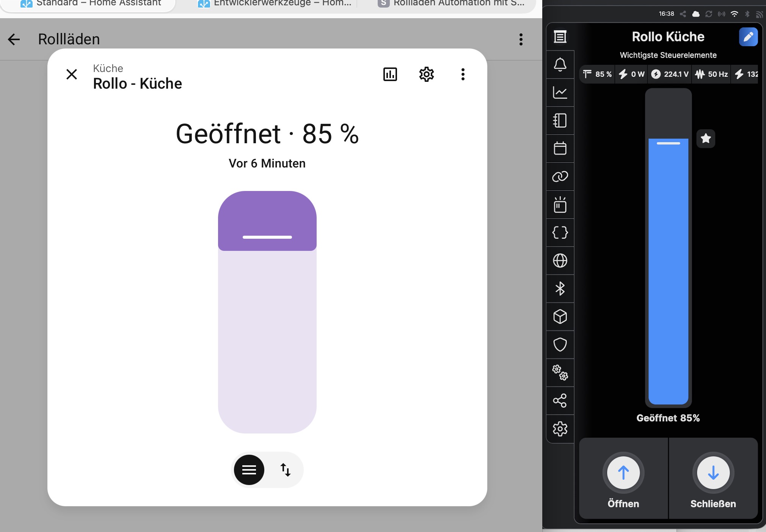
Task: Click the blue edit pencil icon
Action: [748, 37]
